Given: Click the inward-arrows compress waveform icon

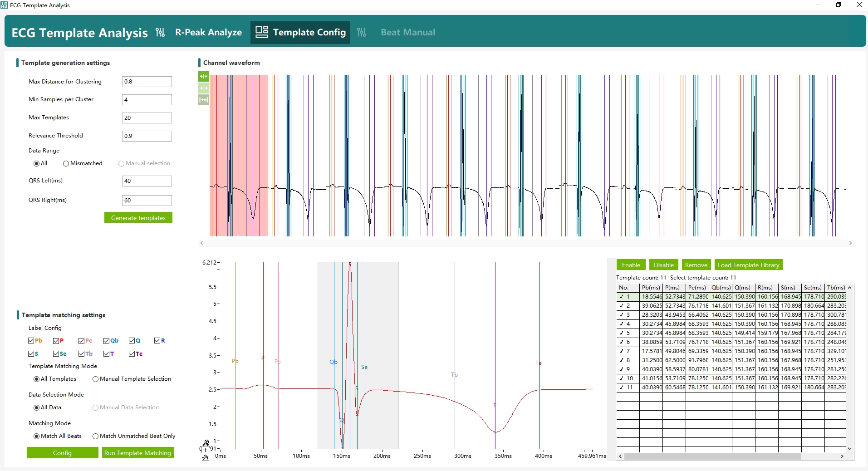Looking at the screenshot, I should (x=204, y=88).
